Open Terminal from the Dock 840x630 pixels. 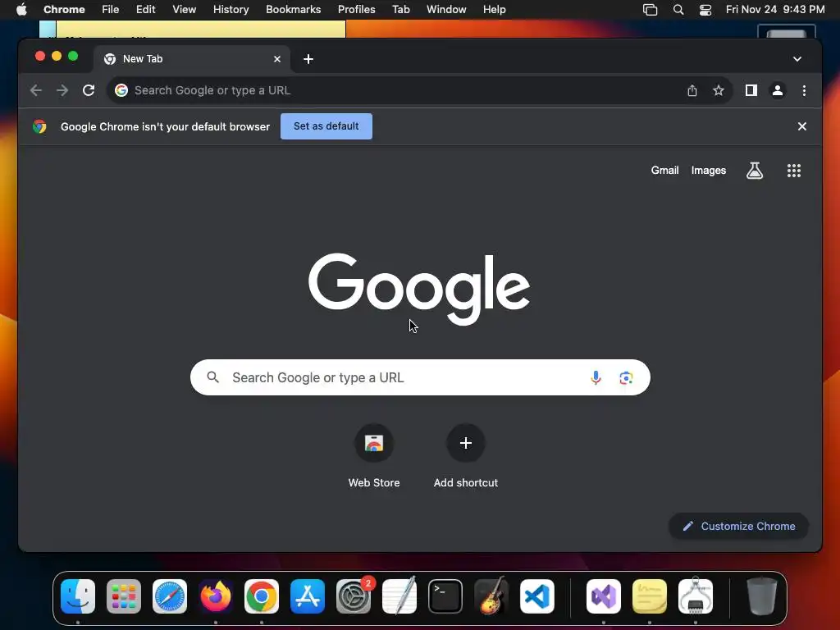[445, 596]
